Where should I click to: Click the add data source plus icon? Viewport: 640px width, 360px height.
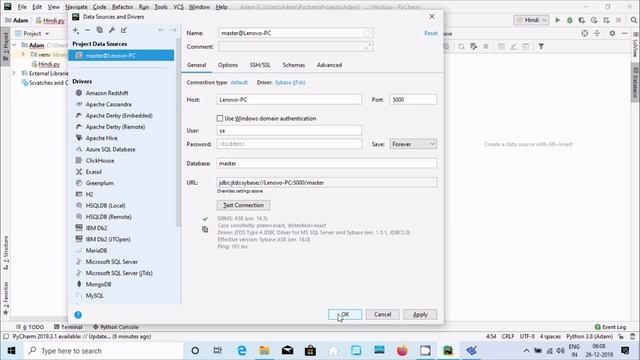[x=76, y=30]
